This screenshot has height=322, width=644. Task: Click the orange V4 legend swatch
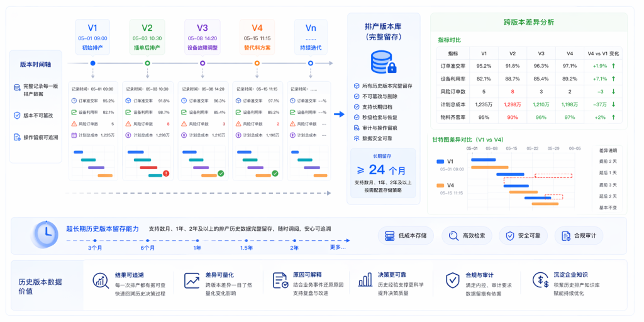tap(440, 186)
